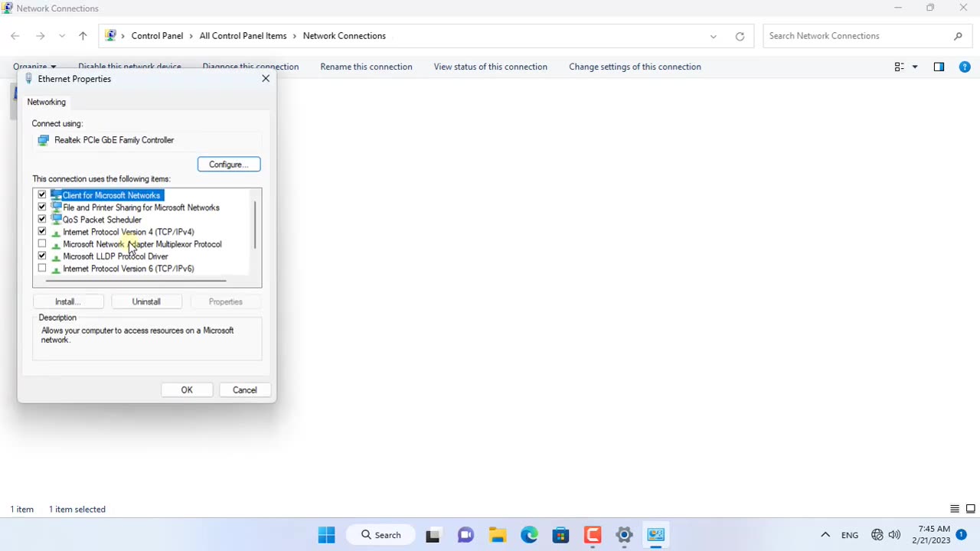
Task: Click the LLDP Protocol Driver icon
Action: pyautogui.click(x=56, y=256)
